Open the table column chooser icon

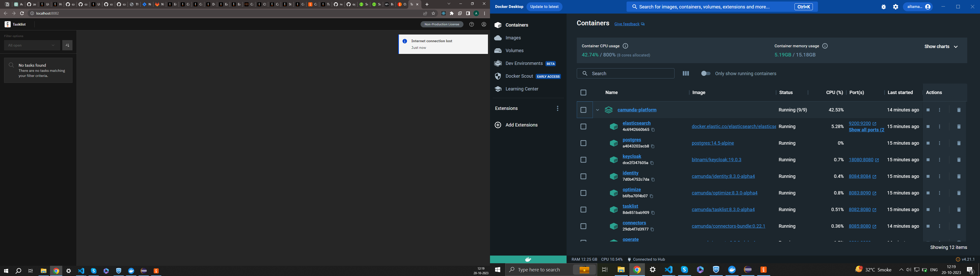pos(686,74)
